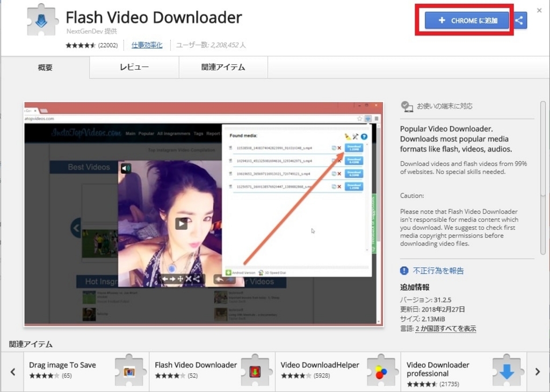550x392 pixels.
Task: Click the ユーザー数: 2,208,452 人 text
Action: click(x=211, y=45)
